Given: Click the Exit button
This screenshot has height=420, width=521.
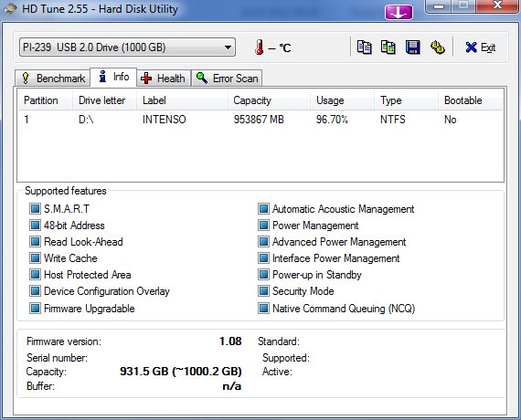Looking at the screenshot, I should [x=481, y=47].
